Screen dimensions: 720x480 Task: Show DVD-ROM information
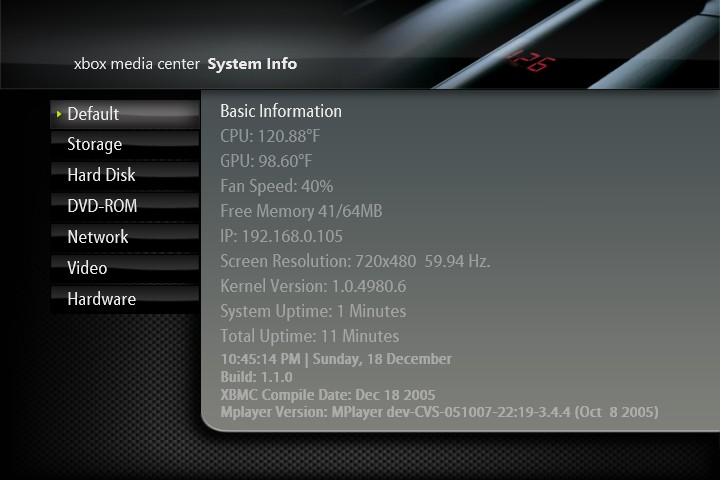click(102, 206)
